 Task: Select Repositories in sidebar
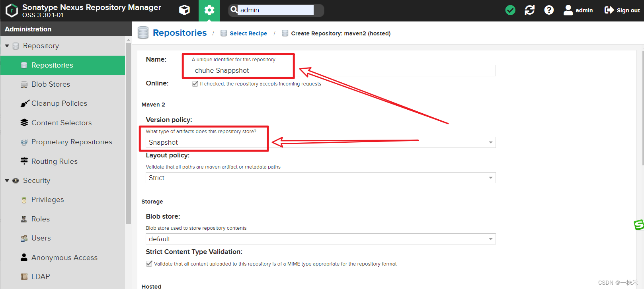(x=62, y=65)
